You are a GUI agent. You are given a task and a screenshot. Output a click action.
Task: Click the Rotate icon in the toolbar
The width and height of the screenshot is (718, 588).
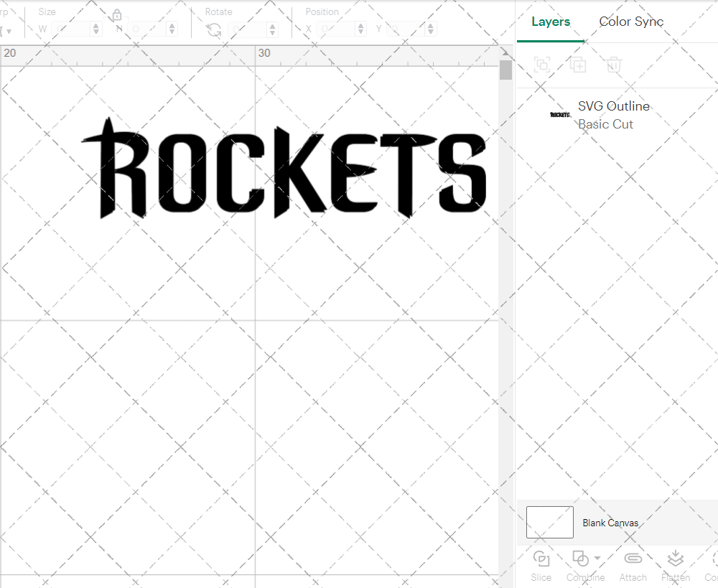[x=213, y=29]
